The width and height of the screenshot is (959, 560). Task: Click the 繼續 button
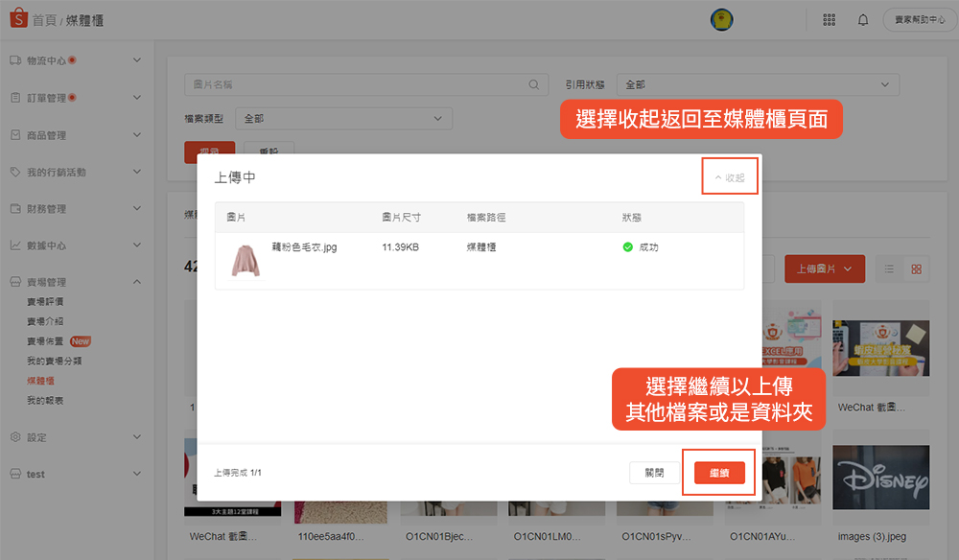[x=719, y=473]
